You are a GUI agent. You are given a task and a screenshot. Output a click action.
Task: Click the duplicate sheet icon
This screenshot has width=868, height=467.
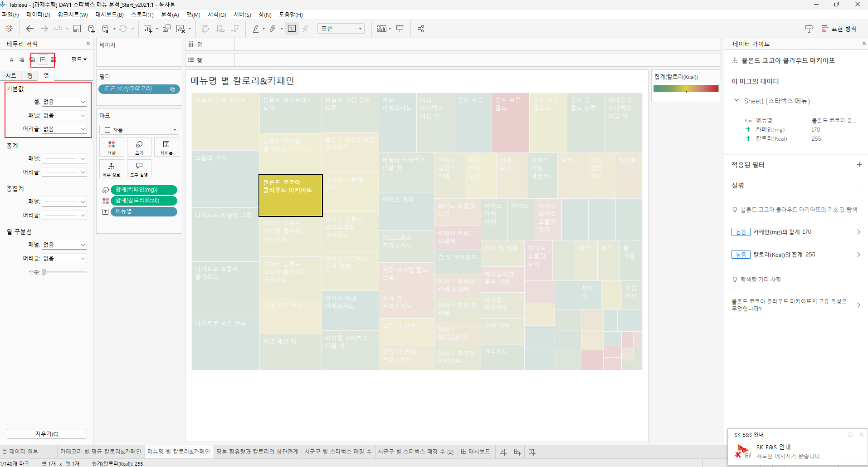(166, 29)
